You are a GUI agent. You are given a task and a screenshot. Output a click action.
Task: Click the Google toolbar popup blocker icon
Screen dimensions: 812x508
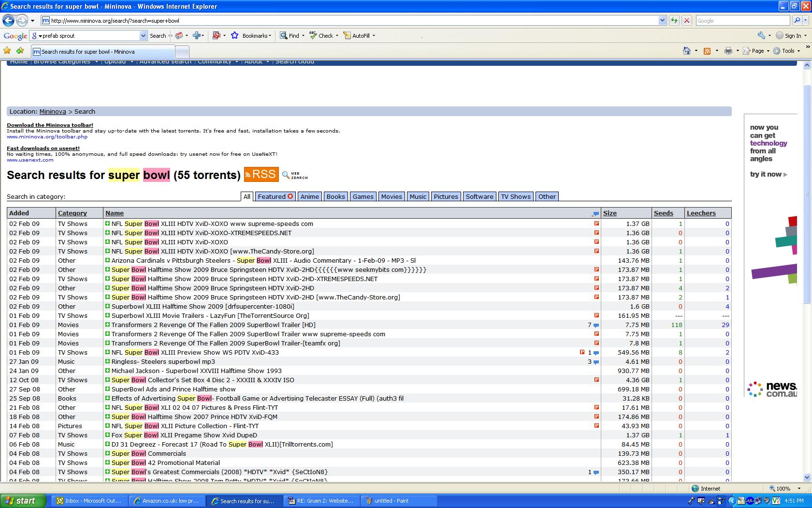click(x=216, y=35)
